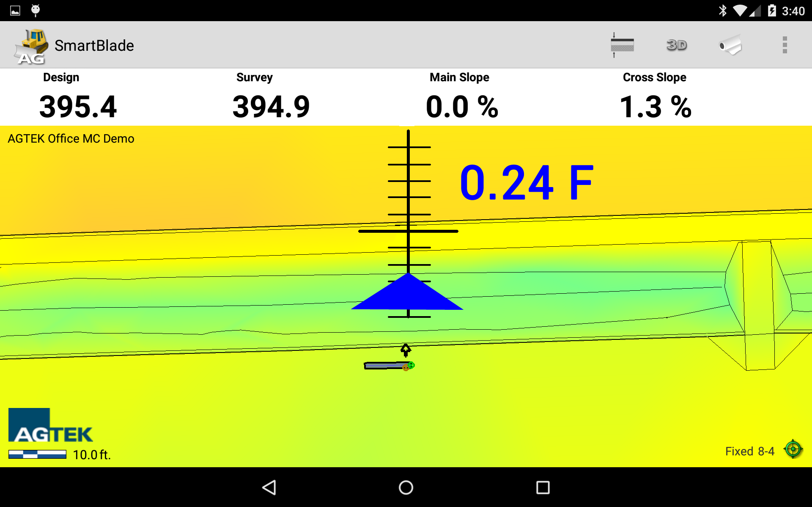Viewport: 812px width, 507px height.
Task: Toggle the subgrade depth display icon
Action: click(622, 45)
